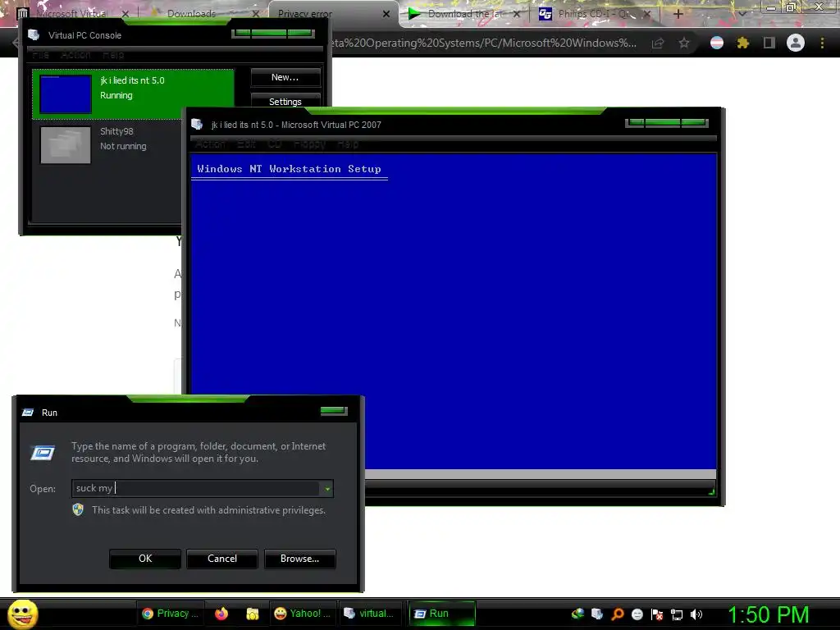Click the network connection tray icon
The height and width of the screenshot is (630, 840).
(x=677, y=614)
